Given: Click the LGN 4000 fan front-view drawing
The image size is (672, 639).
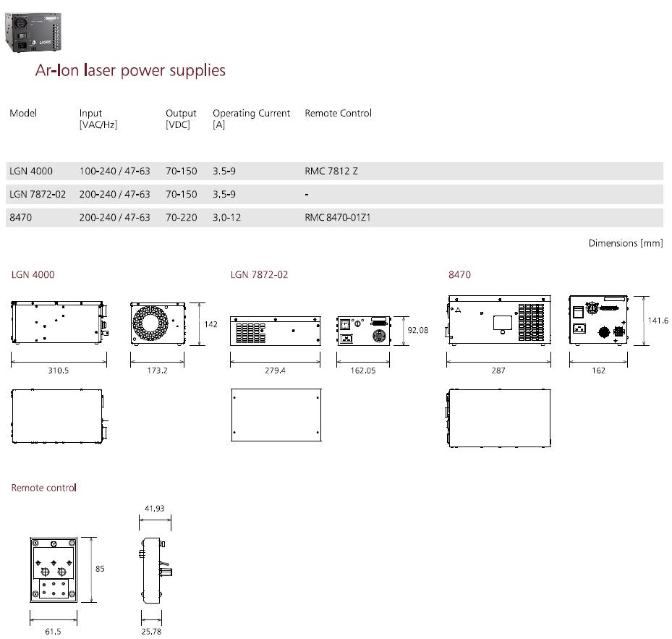Looking at the screenshot, I should pos(156,323).
